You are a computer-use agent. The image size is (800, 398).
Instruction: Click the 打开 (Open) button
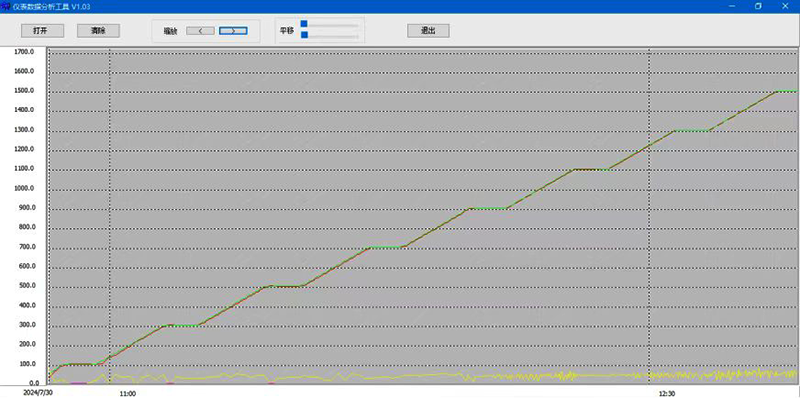pyautogui.click(x=42, y=31)
